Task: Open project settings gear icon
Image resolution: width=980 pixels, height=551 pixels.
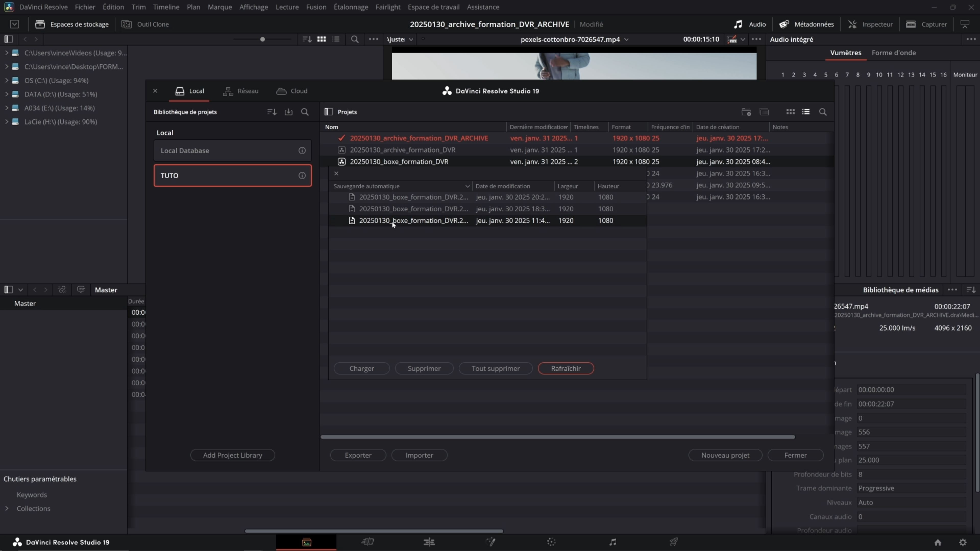Action: [963, 543]
